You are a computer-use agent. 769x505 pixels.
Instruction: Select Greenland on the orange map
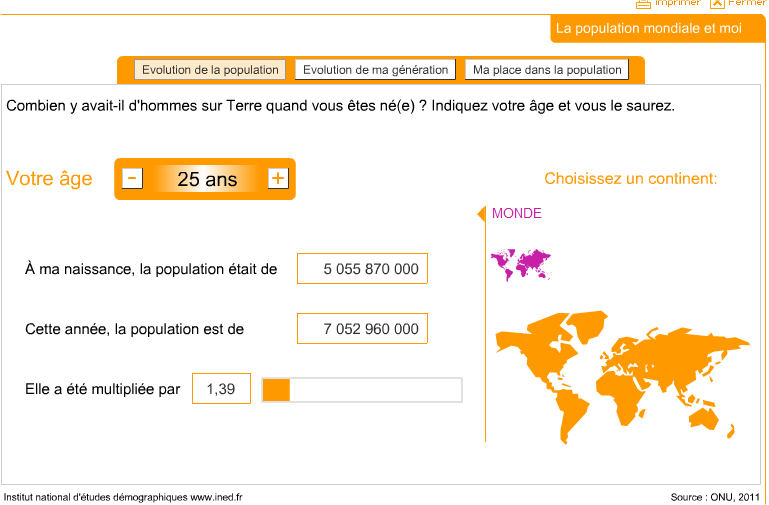[588, 326]
